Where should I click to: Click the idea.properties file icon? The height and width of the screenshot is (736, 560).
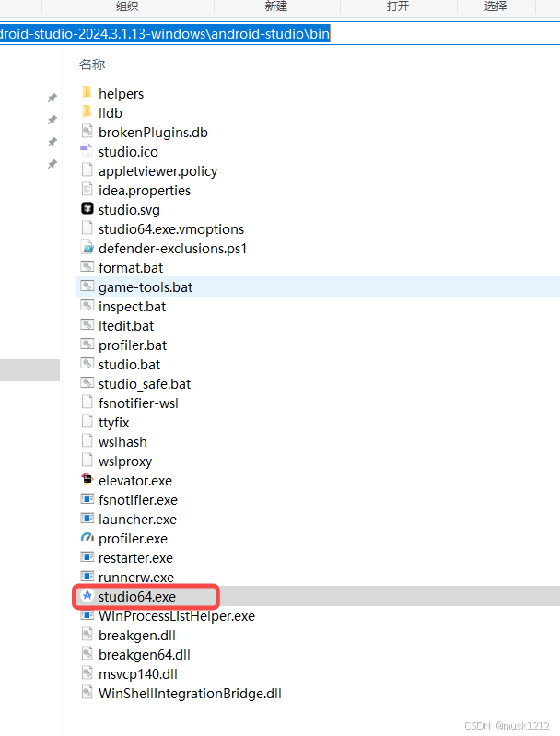87,189
